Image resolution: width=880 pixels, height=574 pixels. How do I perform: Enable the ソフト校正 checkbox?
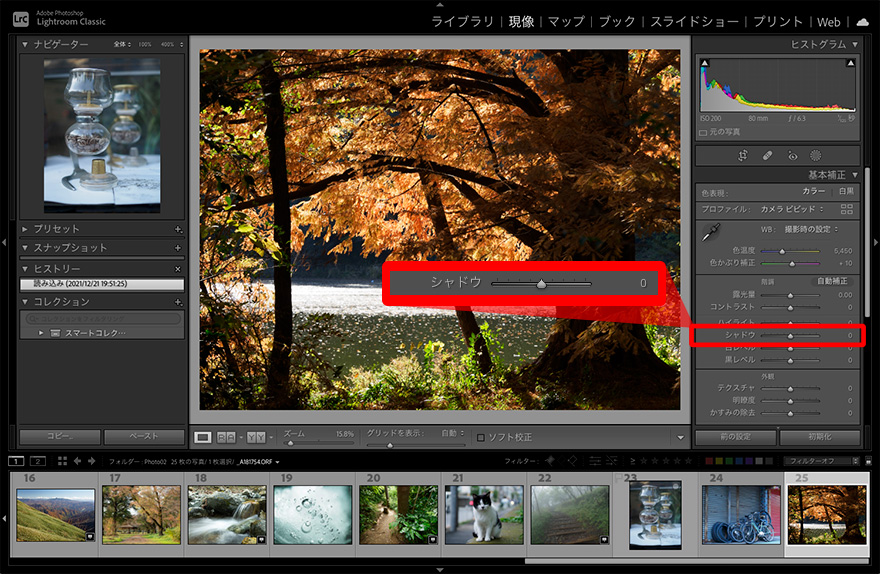(481, 437)
